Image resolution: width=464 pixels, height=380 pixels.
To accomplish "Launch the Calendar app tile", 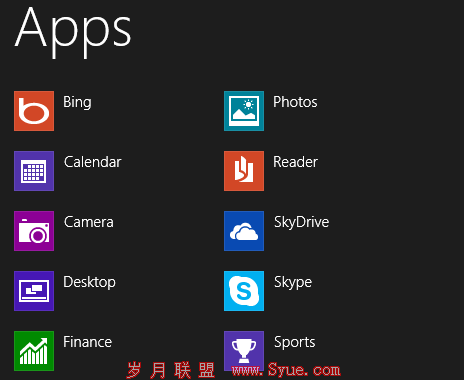I will (34, 171).
